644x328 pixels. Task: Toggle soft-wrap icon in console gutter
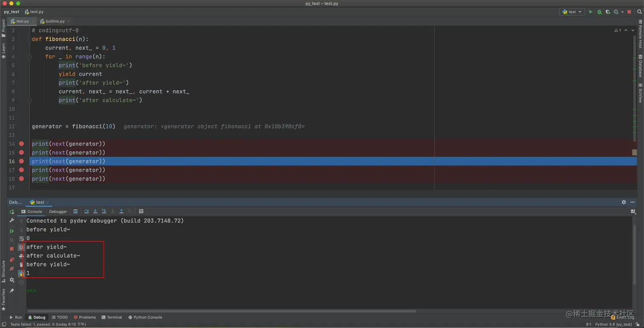click(x=21, y=239)
